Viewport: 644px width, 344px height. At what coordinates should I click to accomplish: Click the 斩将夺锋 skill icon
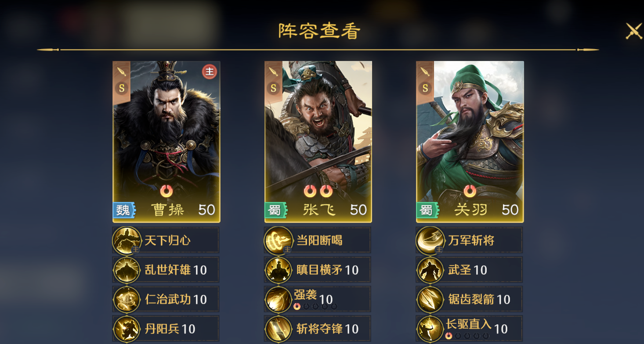pos(279,329)
